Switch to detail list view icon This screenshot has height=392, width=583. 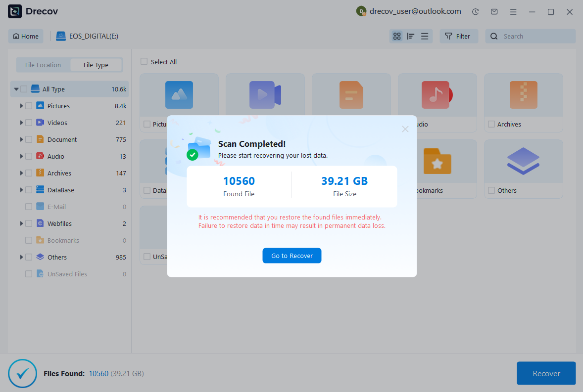(x=425, y=36)
